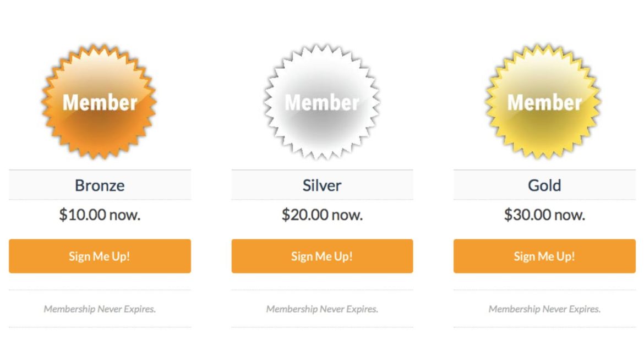Select the Silver tier header
The height and width of the screenshot is (362, 644).
point(321,185)
